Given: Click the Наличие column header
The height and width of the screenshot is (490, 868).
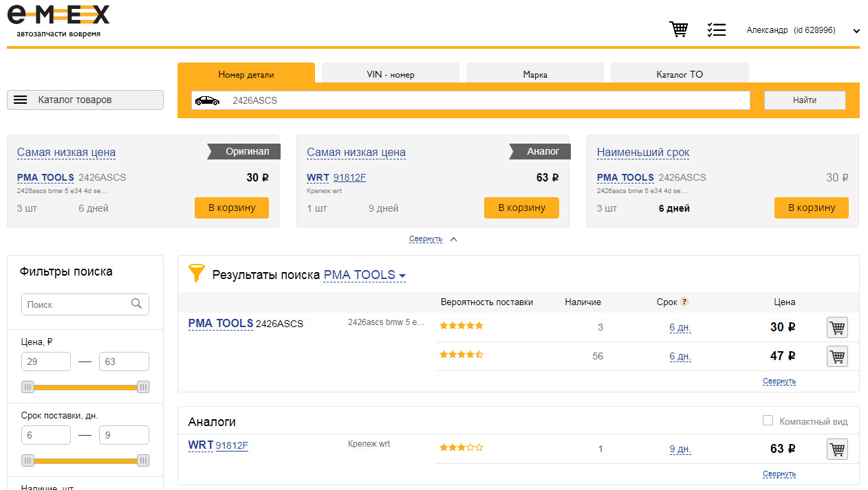Looking at the screenshot, I should point(583,302).
